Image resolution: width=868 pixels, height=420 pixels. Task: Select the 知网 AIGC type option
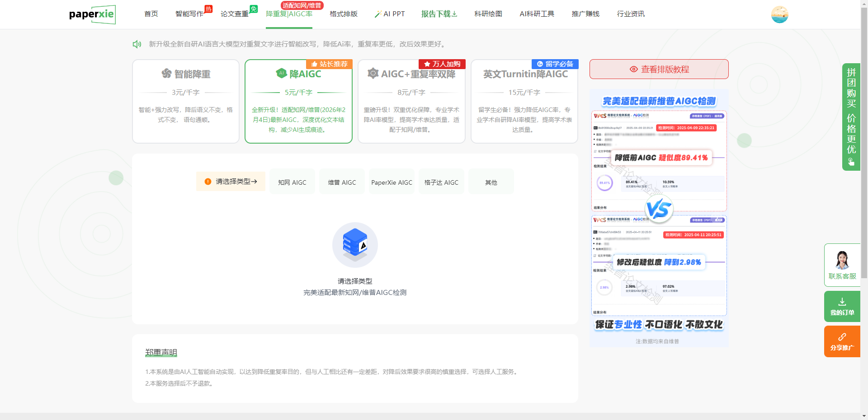(292, 182)
